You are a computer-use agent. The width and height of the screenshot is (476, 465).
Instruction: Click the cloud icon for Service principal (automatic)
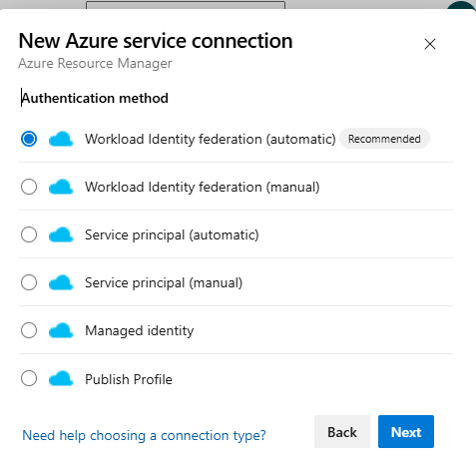[61, 234]
